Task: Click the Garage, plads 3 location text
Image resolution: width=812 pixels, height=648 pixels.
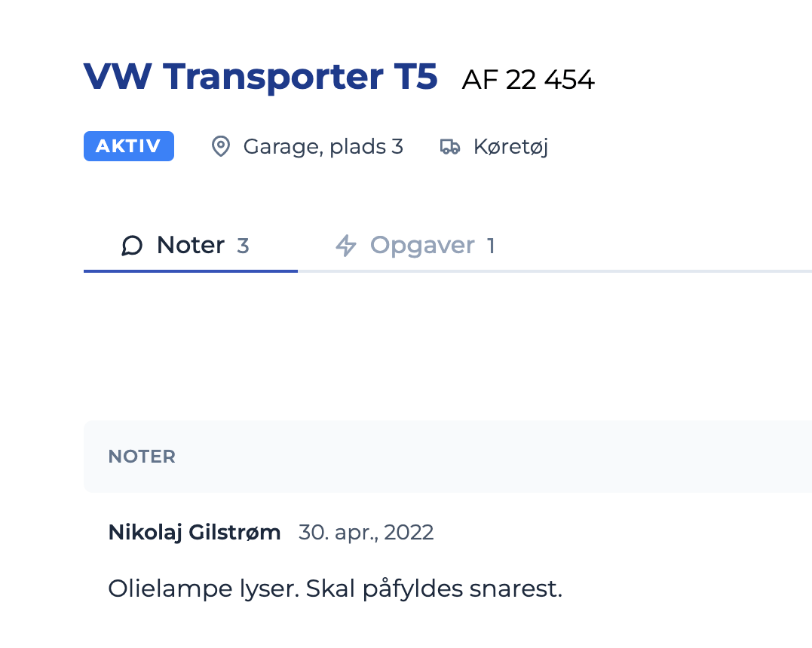Action: tap(323, 146)
